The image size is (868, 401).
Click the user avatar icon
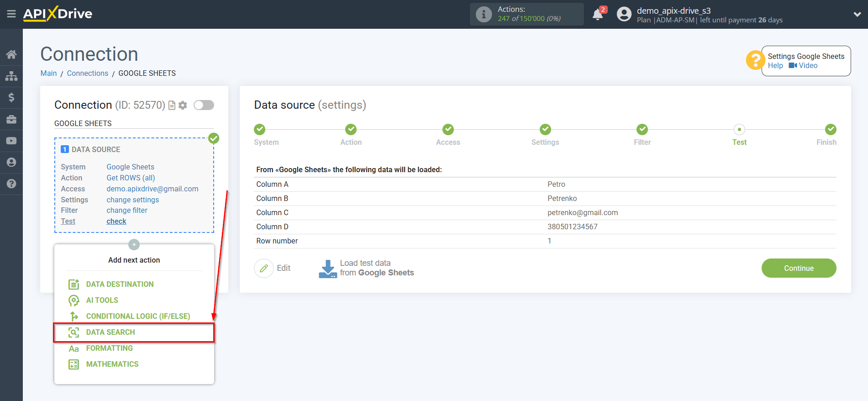[624, 14]
